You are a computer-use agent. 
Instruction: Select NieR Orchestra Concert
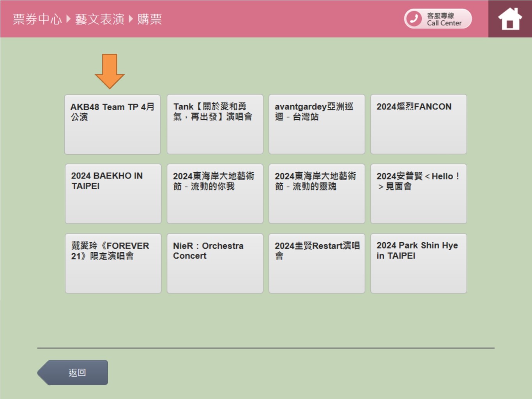[215, 263]
